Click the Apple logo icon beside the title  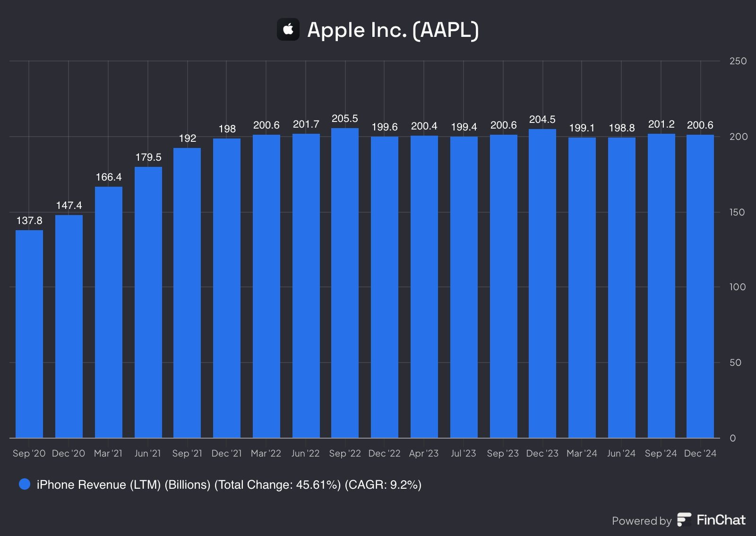tap(288, 29)
